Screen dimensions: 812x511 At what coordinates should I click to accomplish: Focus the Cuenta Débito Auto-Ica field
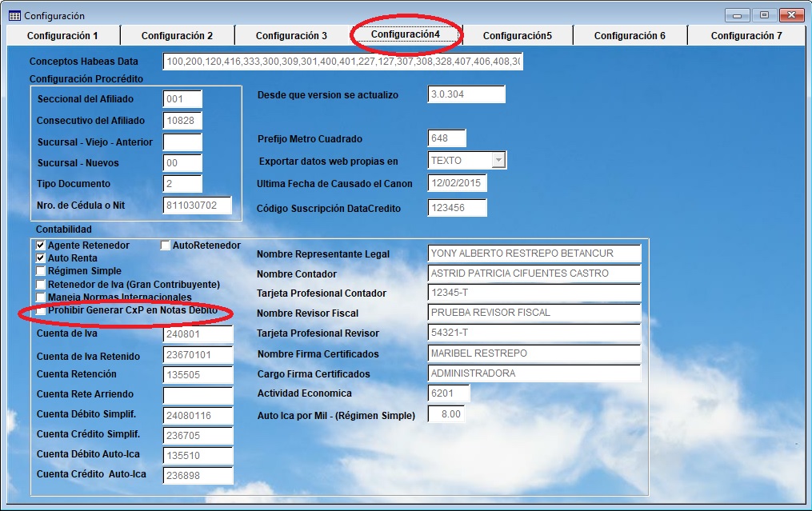pyautogui.click(x=198, y=456)
